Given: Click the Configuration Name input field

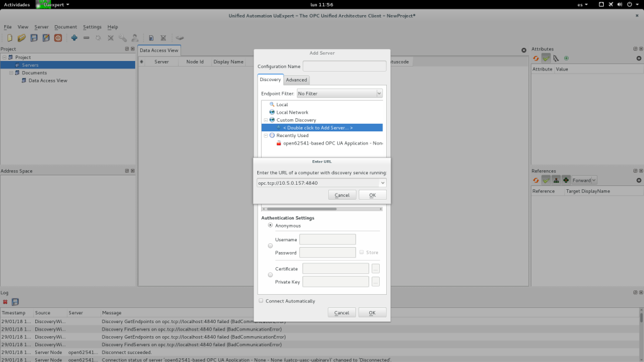Looking at the screenshot, I should [x=344, y=66].
